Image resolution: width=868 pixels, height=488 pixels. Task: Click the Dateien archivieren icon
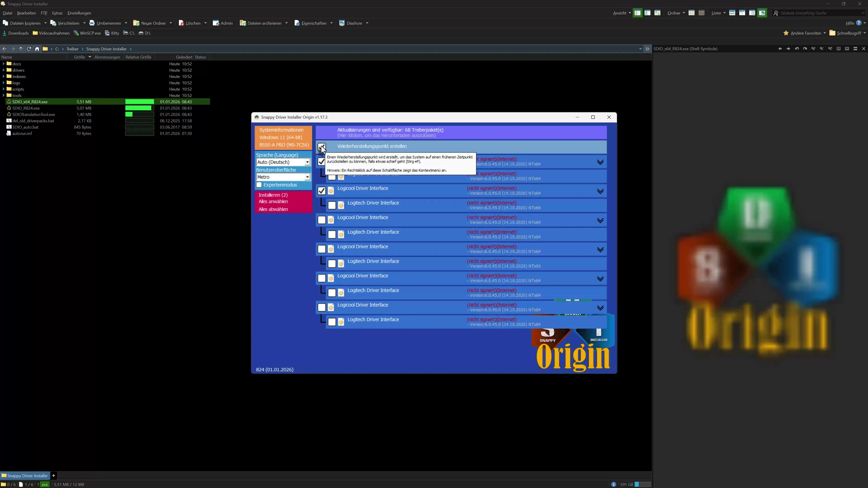click(x=243, y=23)
